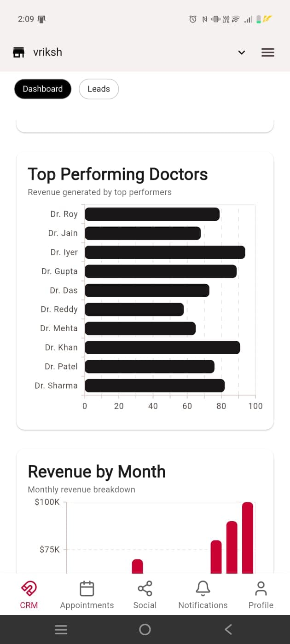Screen dimensions: 290x644
Task: Tap the Android back navigation arrow
Action: click(x=228, y=629)
